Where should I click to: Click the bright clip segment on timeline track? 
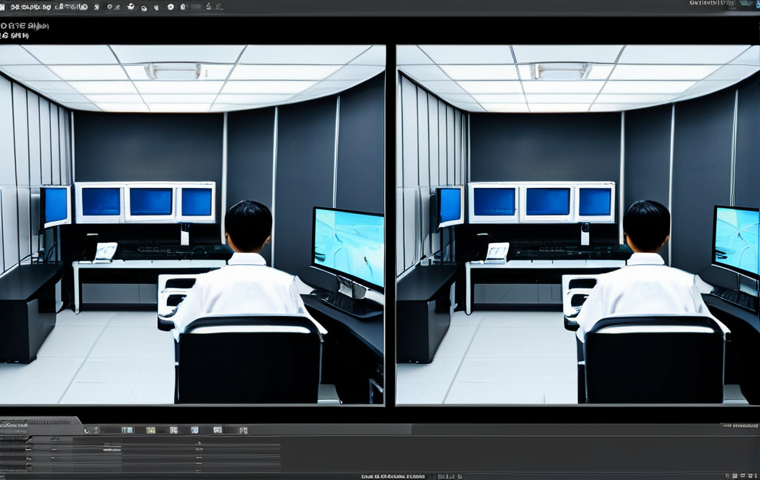(112, 450)
